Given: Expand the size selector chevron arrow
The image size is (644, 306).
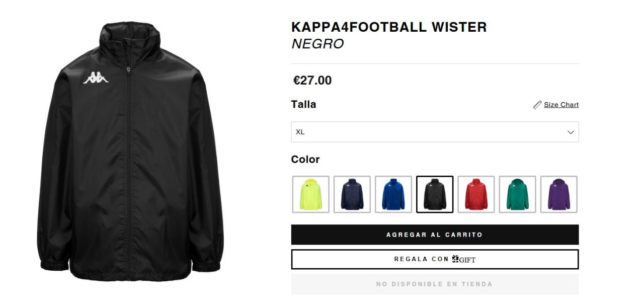Looking at the screenshot, I should coord(571,132).
